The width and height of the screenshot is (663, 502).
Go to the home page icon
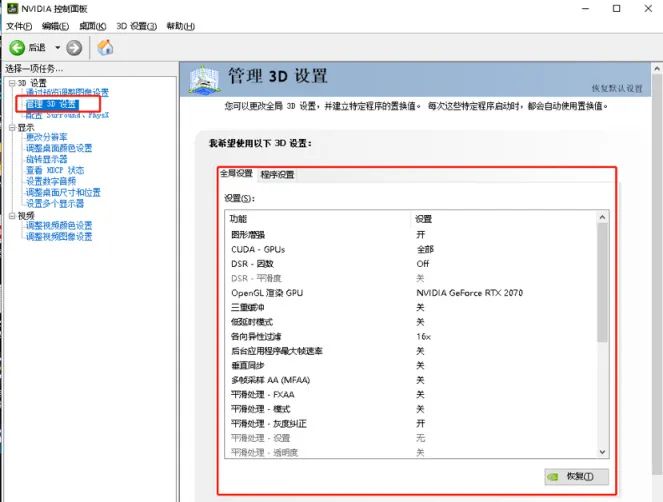click(x=104, y=47)
